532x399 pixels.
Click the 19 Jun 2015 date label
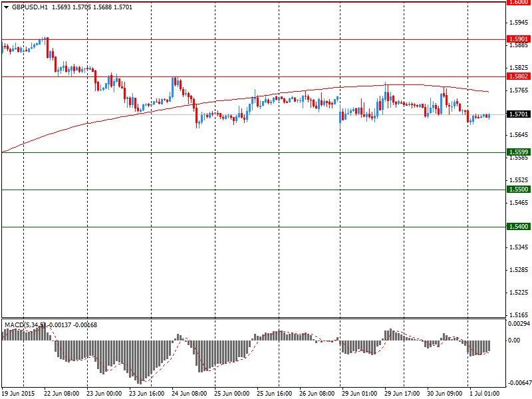(18, 394)
